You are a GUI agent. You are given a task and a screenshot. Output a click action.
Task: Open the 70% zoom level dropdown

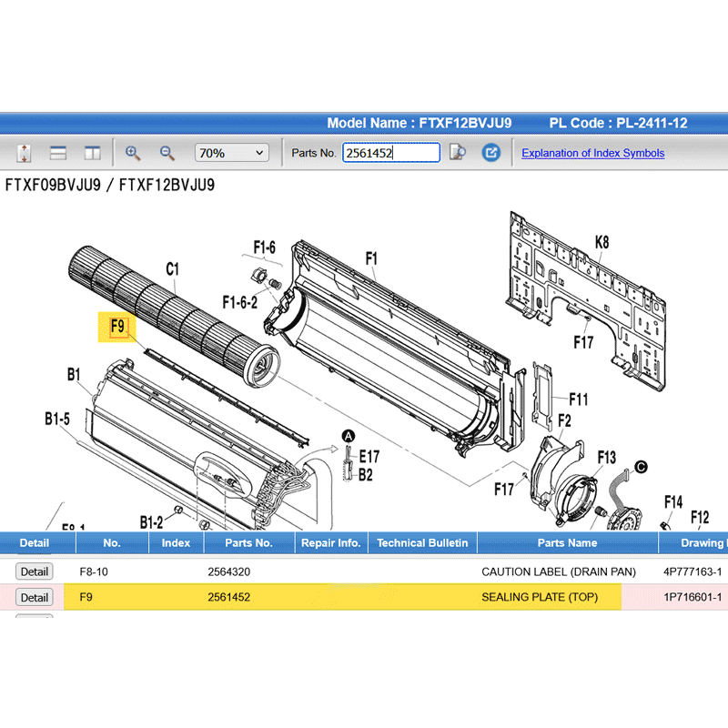231,153
